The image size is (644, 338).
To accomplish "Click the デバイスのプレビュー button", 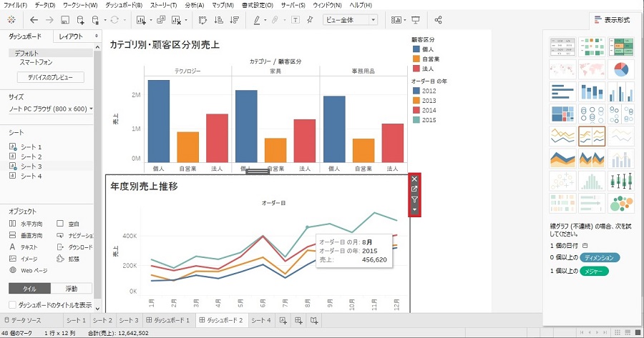I will pyautogui.click(x=51, y=77).
